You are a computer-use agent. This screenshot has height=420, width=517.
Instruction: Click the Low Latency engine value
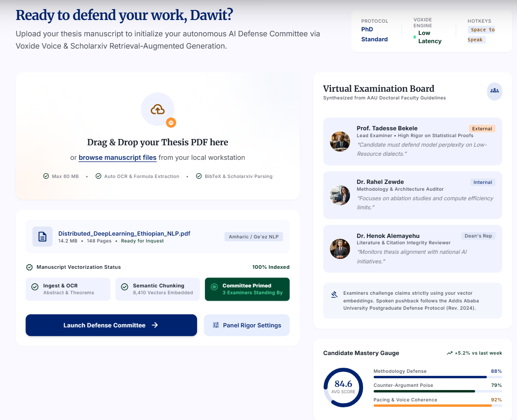(x=430, y=37)
